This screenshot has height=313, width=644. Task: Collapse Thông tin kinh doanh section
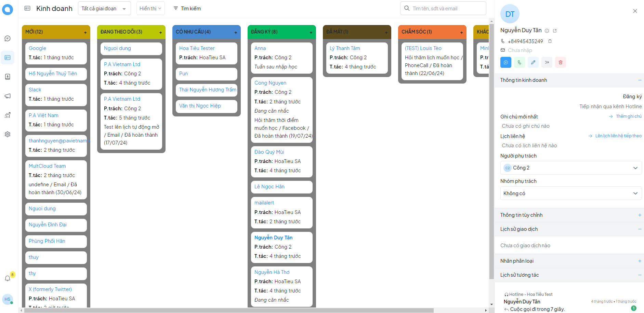(x=639, y=80)
